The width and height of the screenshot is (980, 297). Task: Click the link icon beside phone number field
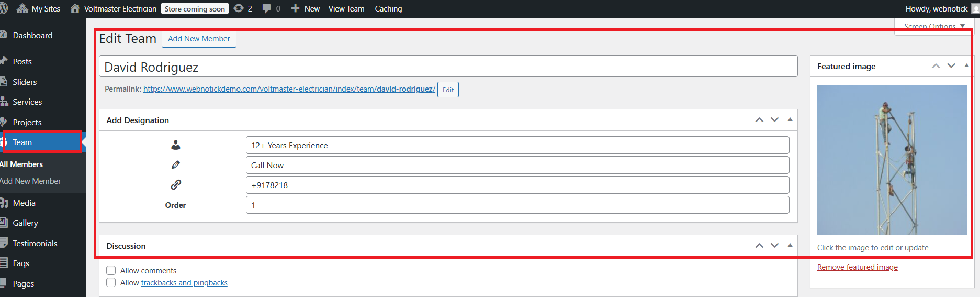pos(176,185)
